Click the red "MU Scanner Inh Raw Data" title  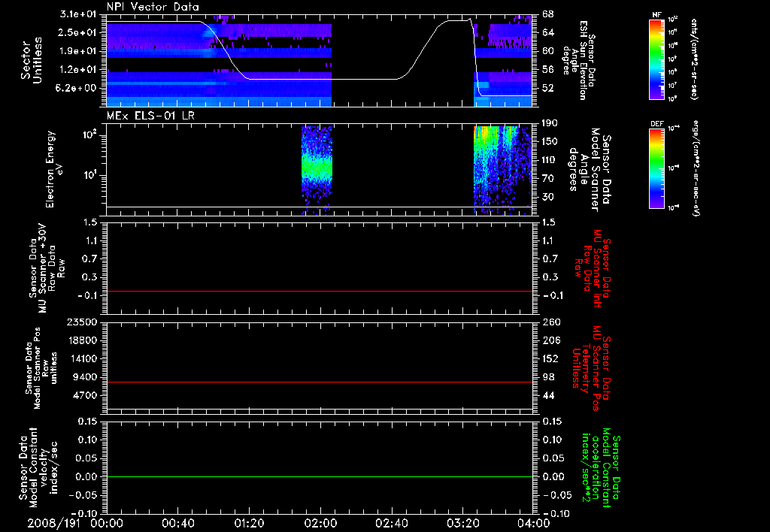tap(592, 268)
